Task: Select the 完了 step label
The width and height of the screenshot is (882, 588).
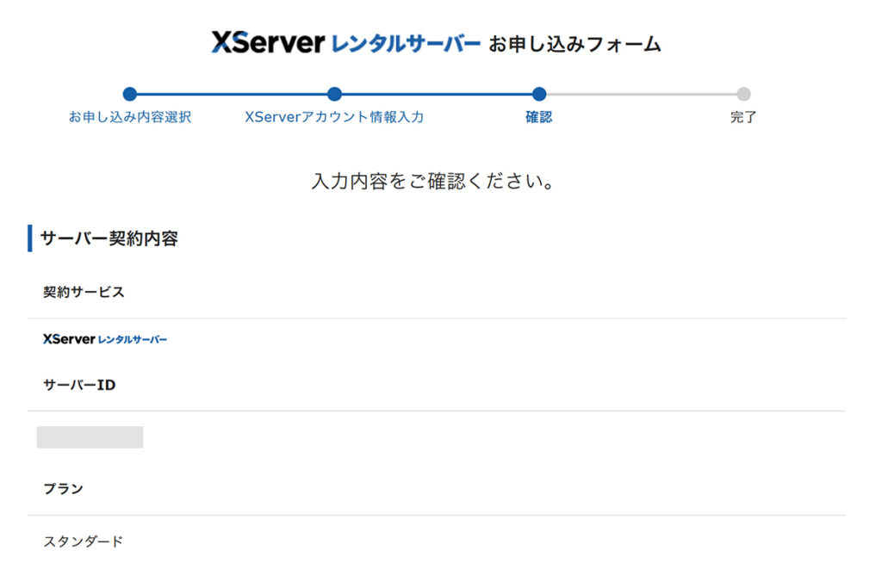Action: pyautogui.click(x=743, y=117)
